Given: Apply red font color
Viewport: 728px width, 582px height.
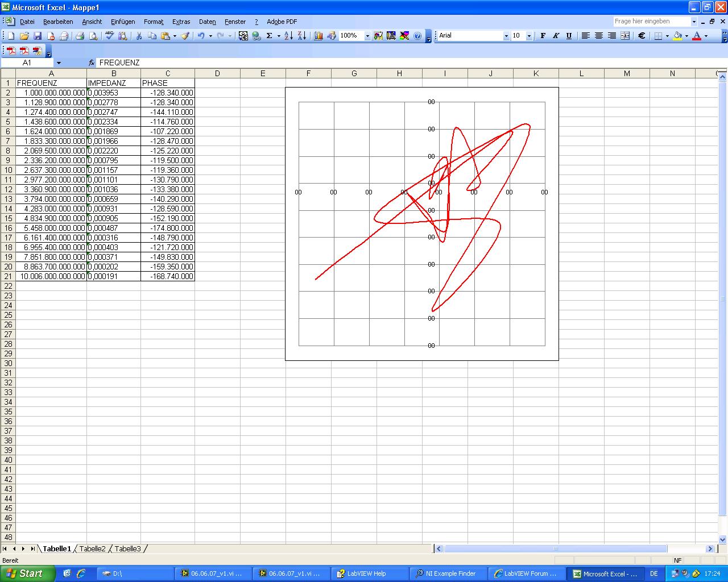Looking at the screenshot, I should click(697, 36).
